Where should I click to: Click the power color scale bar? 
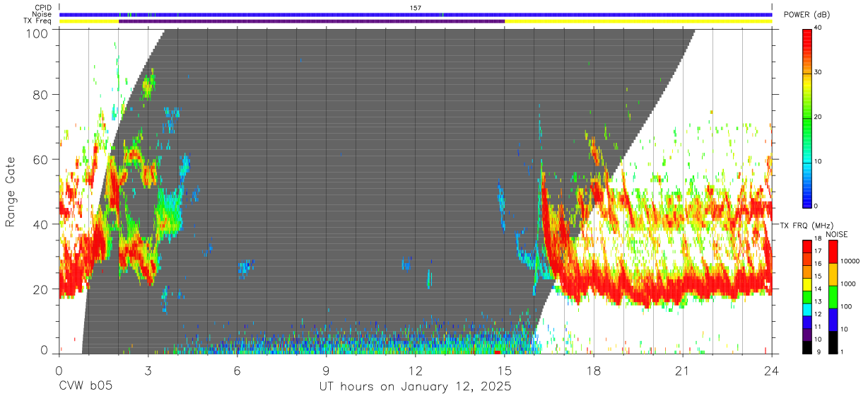807,117
